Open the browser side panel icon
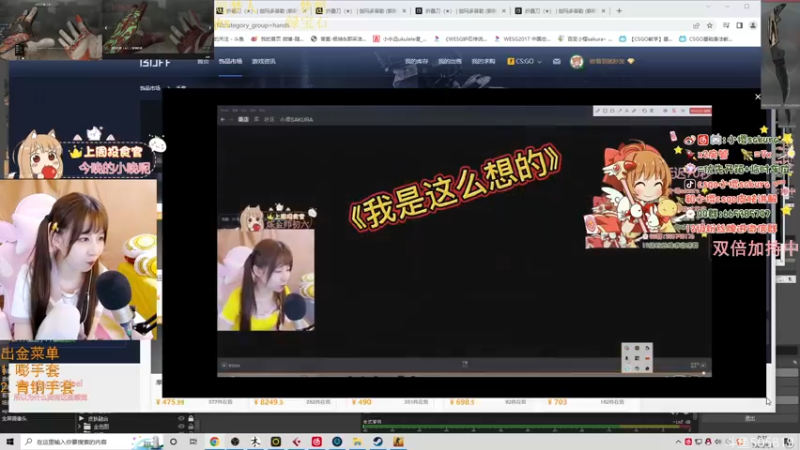The image size is (800, 450). [739, 25]
